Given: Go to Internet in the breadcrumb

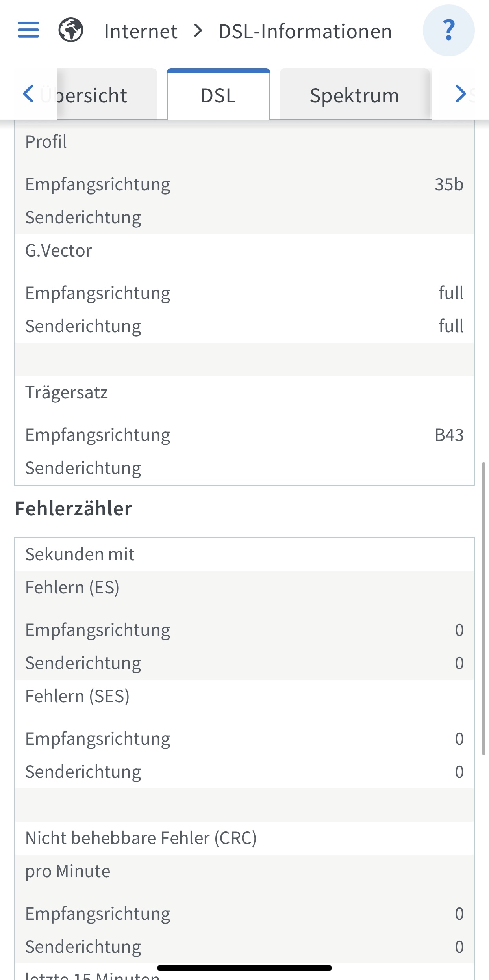Looking at the screenshot, I should point(141,31).
